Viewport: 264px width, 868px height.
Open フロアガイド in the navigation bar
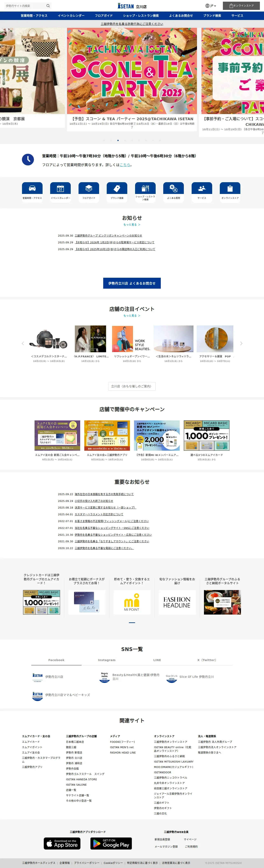pos(104,15)
